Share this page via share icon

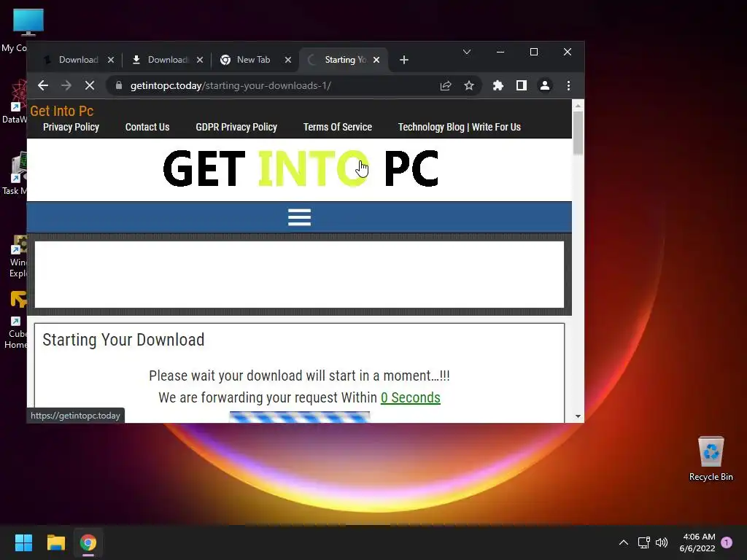[x=446, y=86]
